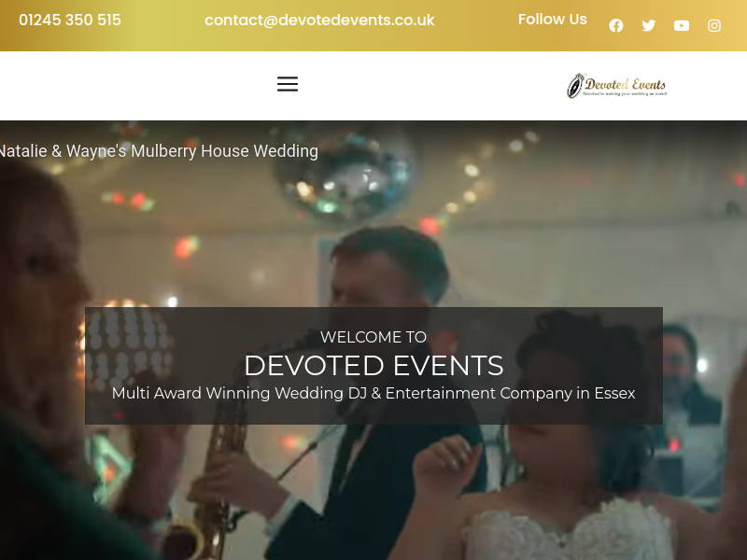747x560 pixels.
Task: Open the YouTube social icon
Action: click(682, 25)
